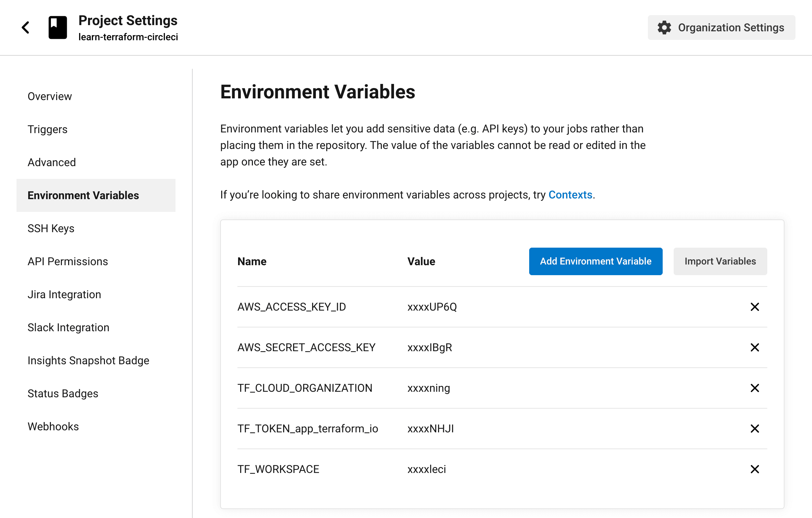The image size is (812, 518).
Task: Open the Slack Integration settings
Action: click(x=68, y=327)
